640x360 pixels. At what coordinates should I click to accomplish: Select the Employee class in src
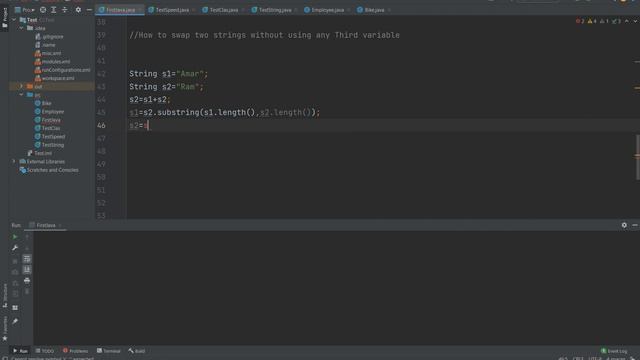coord(49,111)
